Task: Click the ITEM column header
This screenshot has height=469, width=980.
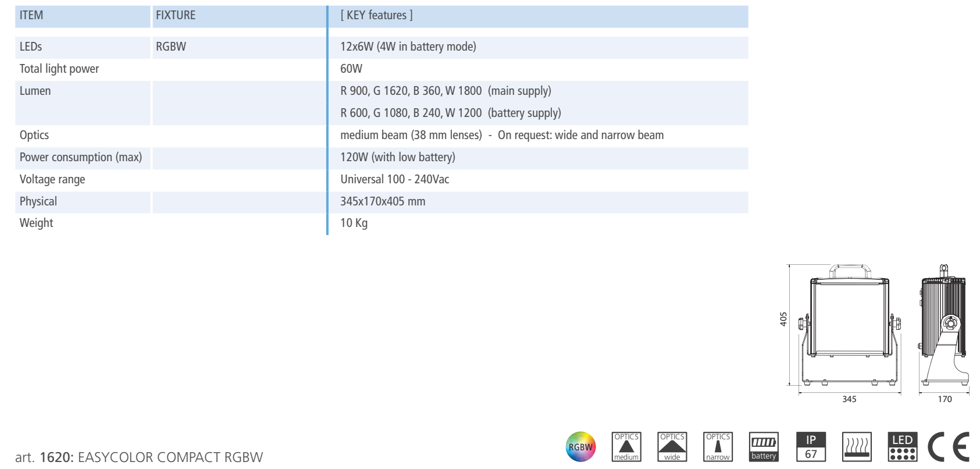Action: click(31, 16)
